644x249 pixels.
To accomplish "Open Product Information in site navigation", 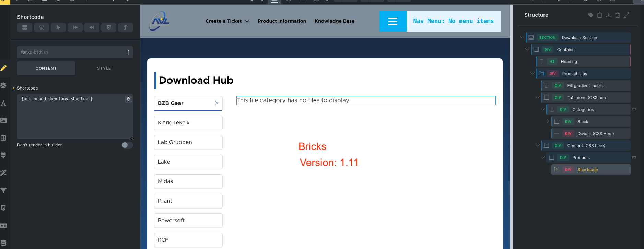I will tap(282, 21).
